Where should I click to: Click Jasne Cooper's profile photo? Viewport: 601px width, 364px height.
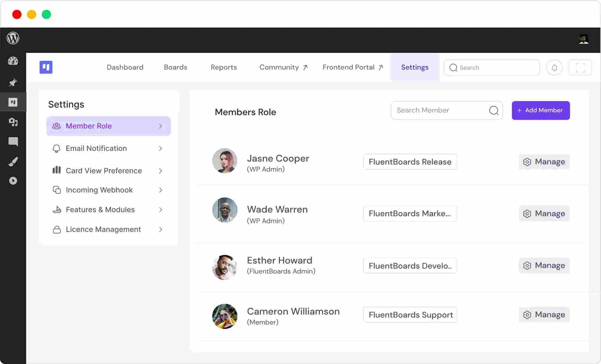pos(225,161)
